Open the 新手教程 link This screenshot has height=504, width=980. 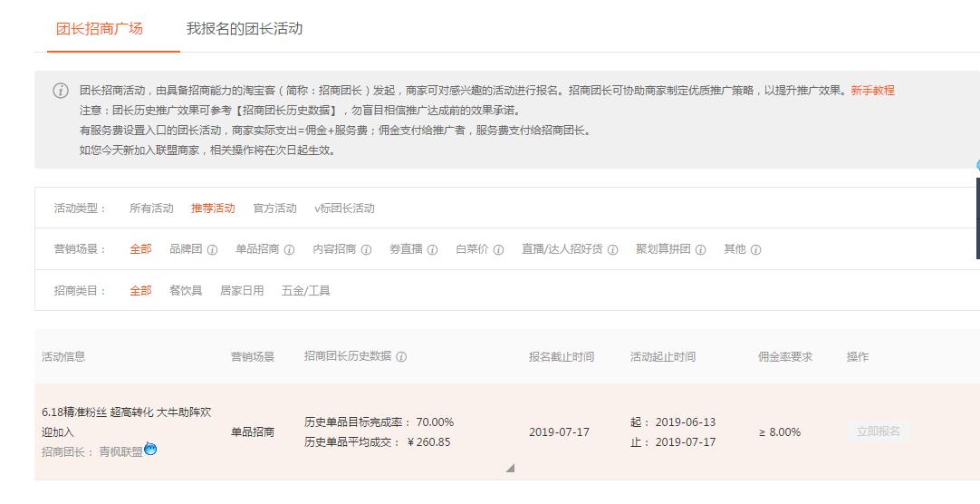pos(872,90)
